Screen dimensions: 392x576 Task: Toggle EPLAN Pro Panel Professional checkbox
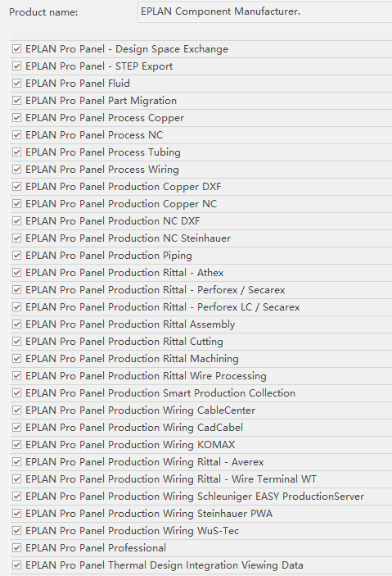[x=17, y=547]
